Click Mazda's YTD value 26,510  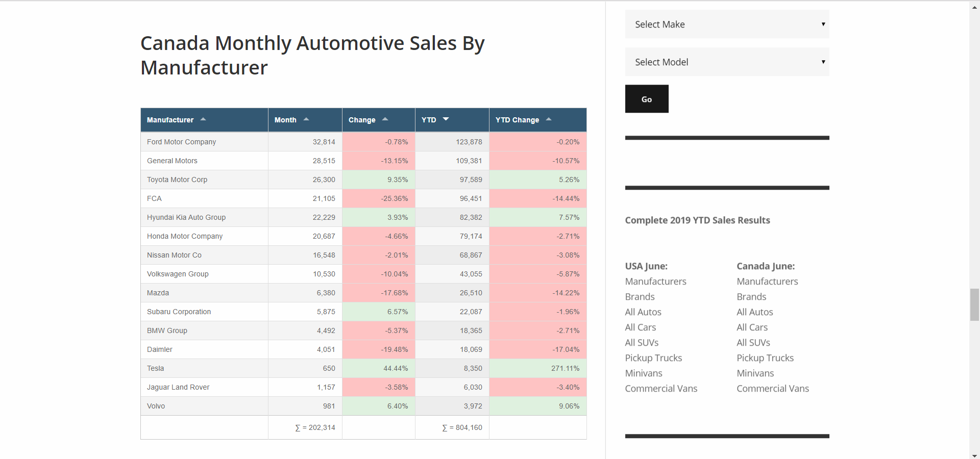click(x=471, y=293)
